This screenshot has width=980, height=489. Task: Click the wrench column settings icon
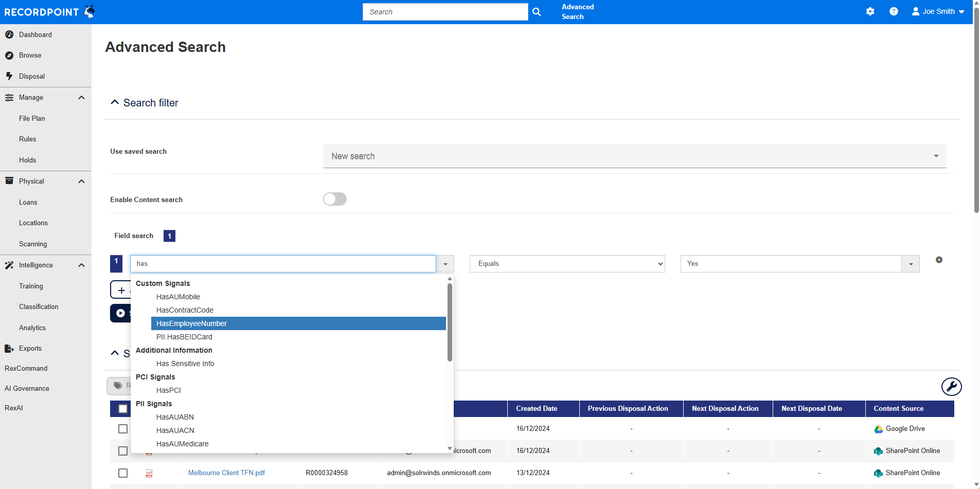click(x=951, y=387)
